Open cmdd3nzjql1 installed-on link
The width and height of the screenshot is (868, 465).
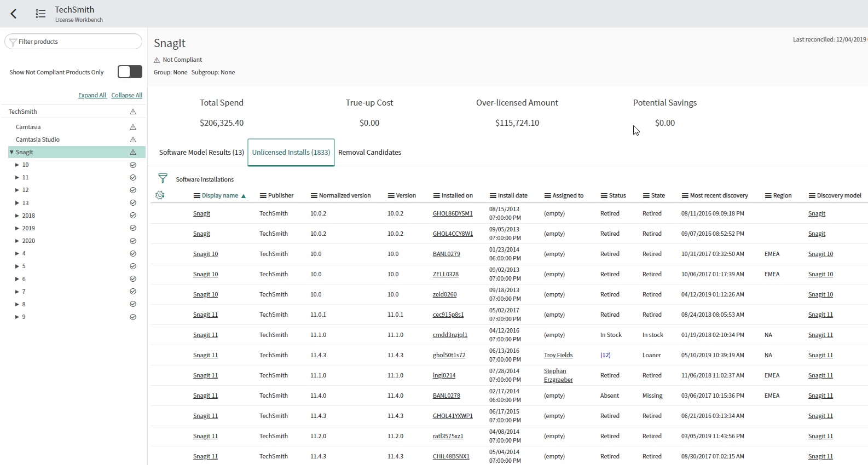pyautogui.click(x=450, y=335)
